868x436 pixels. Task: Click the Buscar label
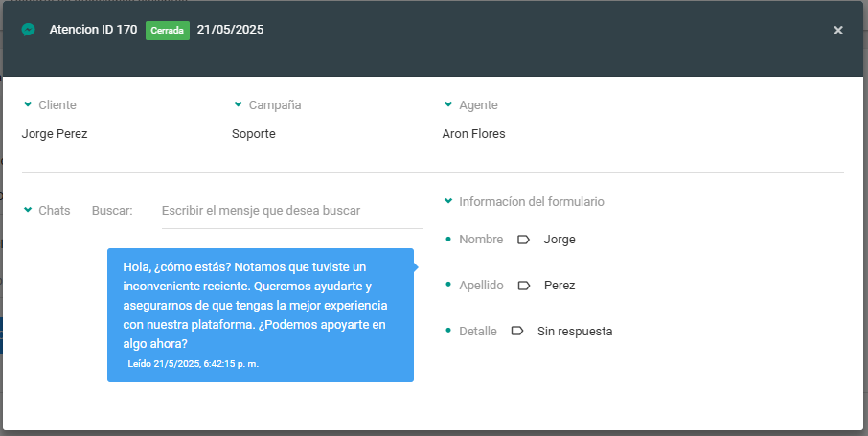112,211
